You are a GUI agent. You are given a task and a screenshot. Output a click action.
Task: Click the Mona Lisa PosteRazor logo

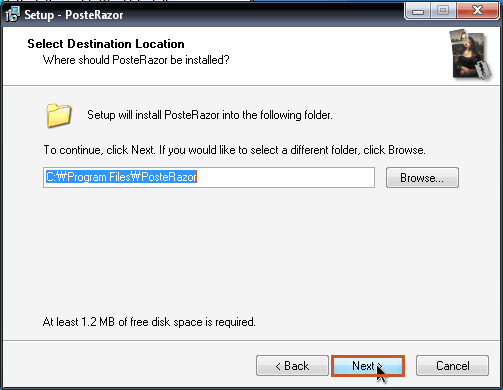click(471, 55)
